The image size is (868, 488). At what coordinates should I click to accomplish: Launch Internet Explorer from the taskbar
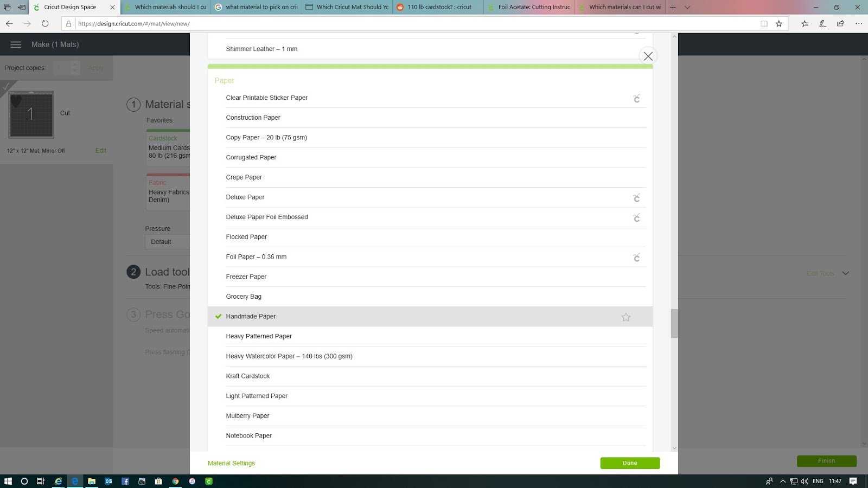coord(58,481)
